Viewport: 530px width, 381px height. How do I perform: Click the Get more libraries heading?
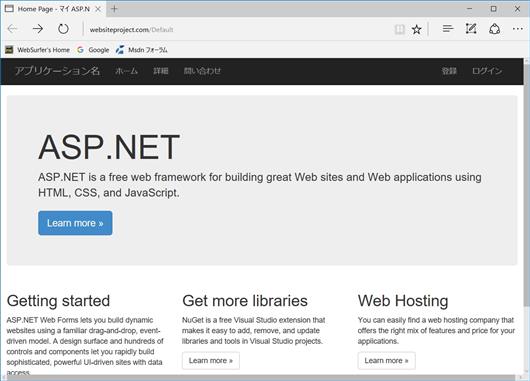click(x=245, y=301)
